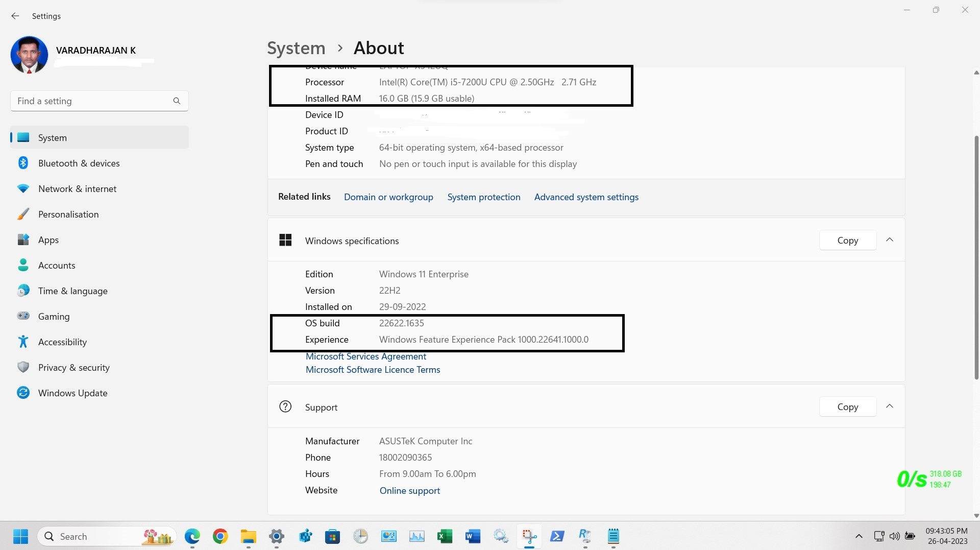Open the two-gears app in taskbar
The image size is (980, 550).
click(501, 536)
